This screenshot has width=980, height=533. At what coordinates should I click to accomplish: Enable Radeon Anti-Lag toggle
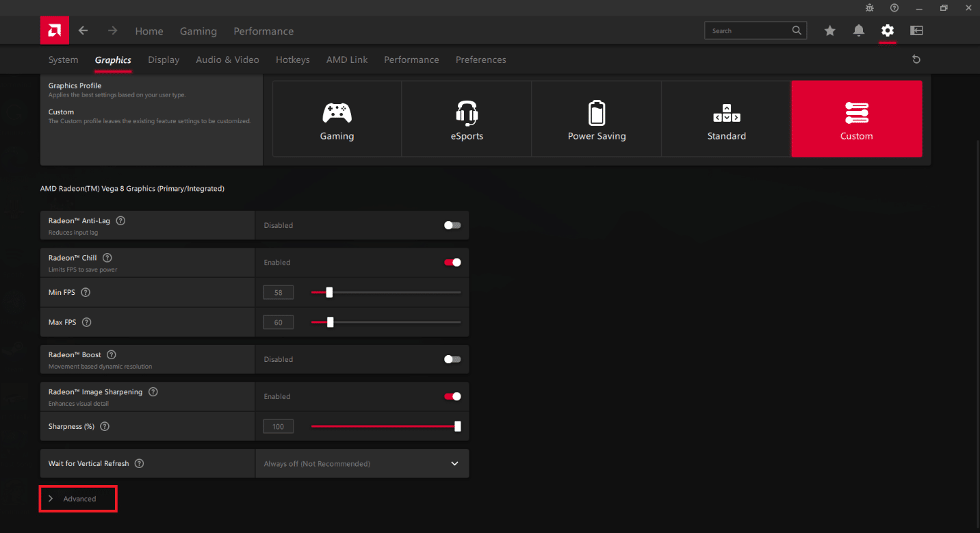[452, 225]
